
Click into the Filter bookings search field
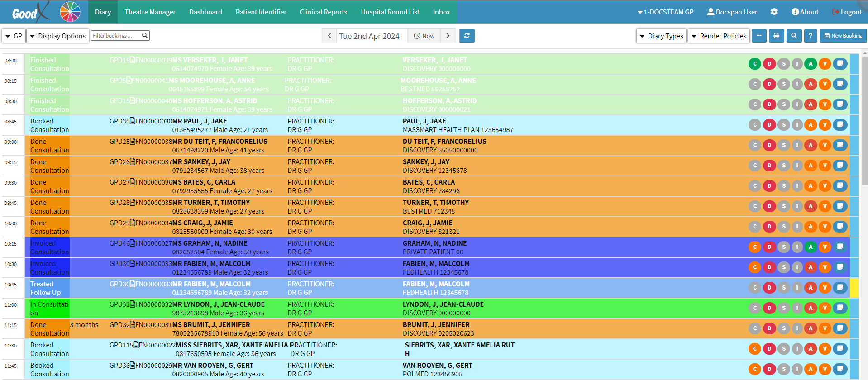pyautogui.click(x=116, y=36)
